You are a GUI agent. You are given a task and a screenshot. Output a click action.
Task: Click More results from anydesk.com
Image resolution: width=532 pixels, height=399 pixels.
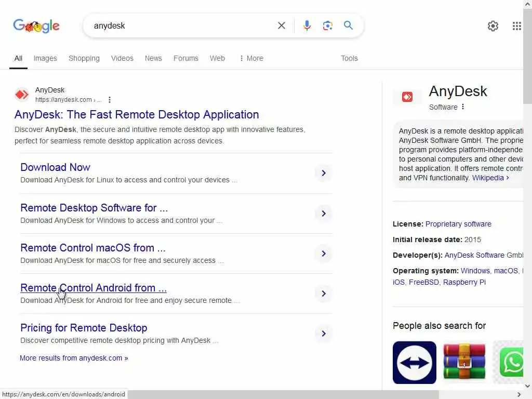tap(74, 358)
